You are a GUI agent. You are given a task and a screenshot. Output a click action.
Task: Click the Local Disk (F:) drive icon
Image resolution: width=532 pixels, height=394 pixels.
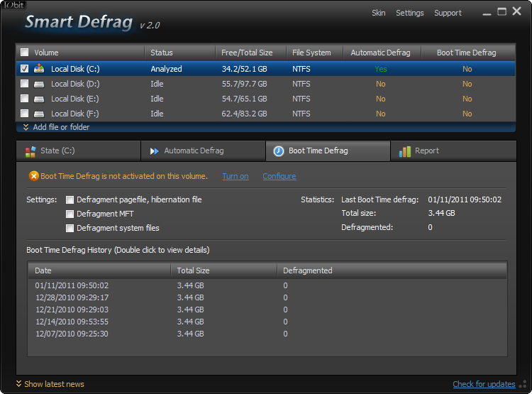[39, 114]
